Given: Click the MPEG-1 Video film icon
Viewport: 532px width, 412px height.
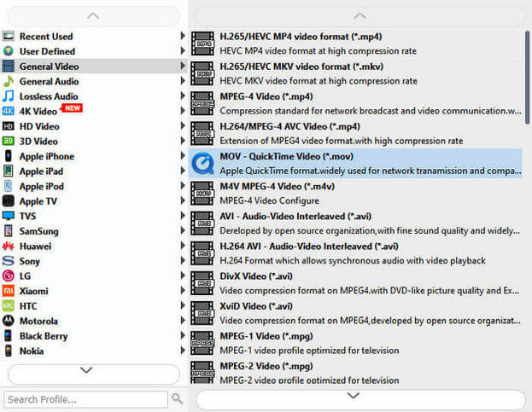Looking at the screenshot, I should [x=202, y=343].
